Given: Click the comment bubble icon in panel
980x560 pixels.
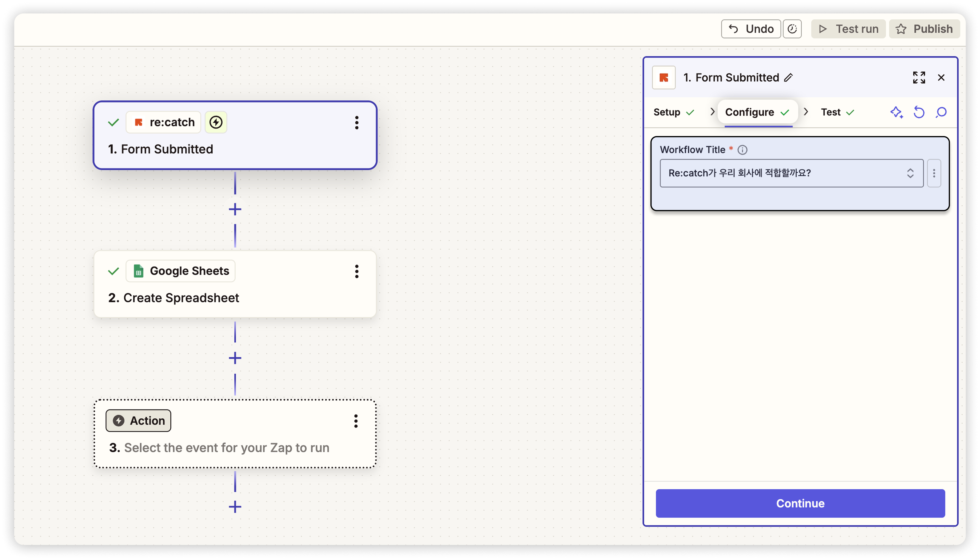Looking at the screenshot, I should (x=941, y=112).
